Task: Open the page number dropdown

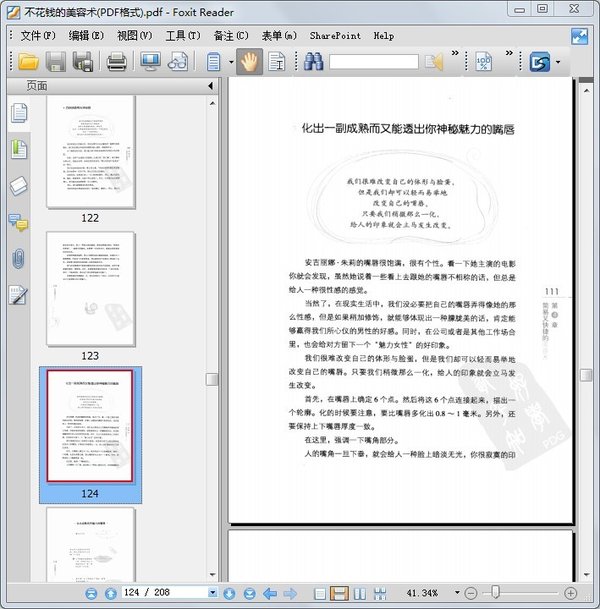Action: [x=212, y=593]
